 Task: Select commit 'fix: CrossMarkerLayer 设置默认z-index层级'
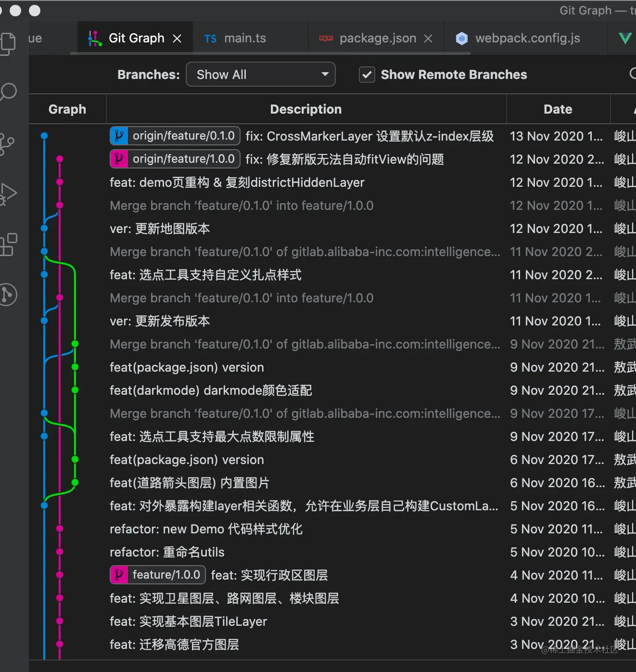coord(369,136)
